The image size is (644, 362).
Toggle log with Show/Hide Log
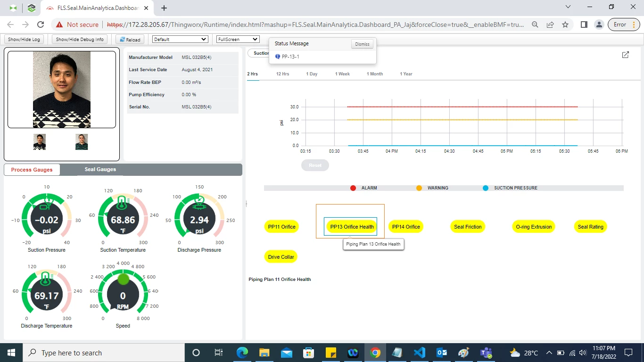(24, 40)
